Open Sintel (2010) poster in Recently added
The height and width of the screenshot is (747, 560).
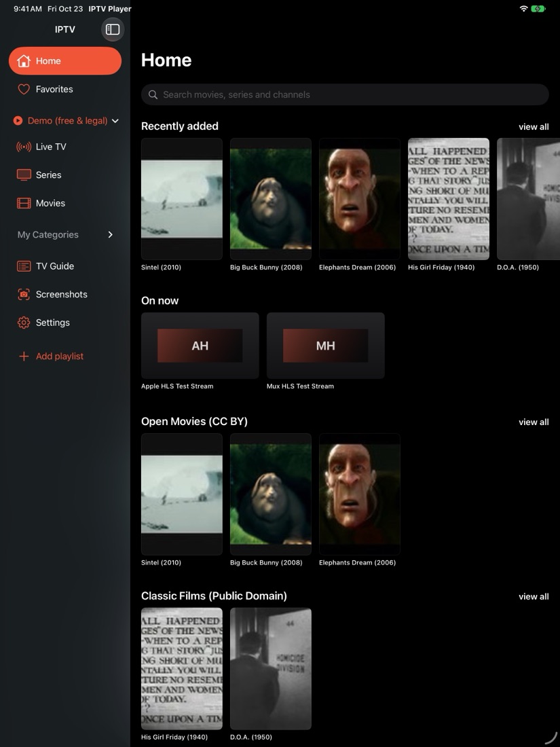(181, 199)
